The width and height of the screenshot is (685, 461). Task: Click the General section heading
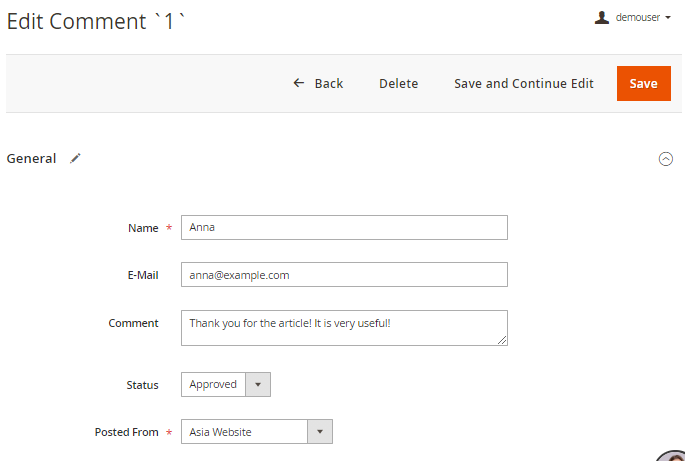coord(31,158)
